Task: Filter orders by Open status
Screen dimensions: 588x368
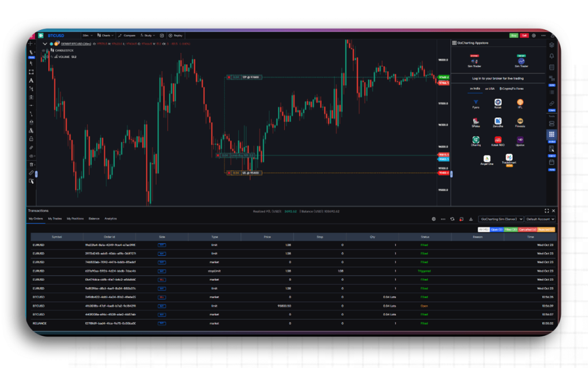Action: tap(497, 229)
